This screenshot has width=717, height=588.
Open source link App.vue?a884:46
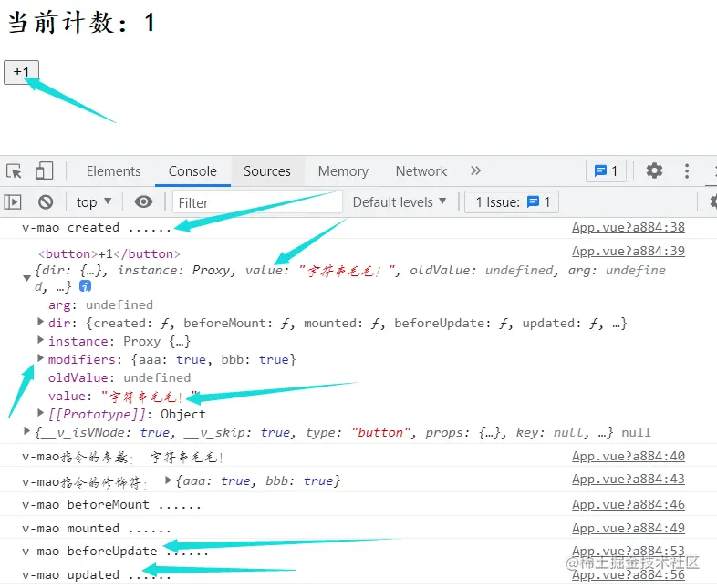(x=629, y=505)
